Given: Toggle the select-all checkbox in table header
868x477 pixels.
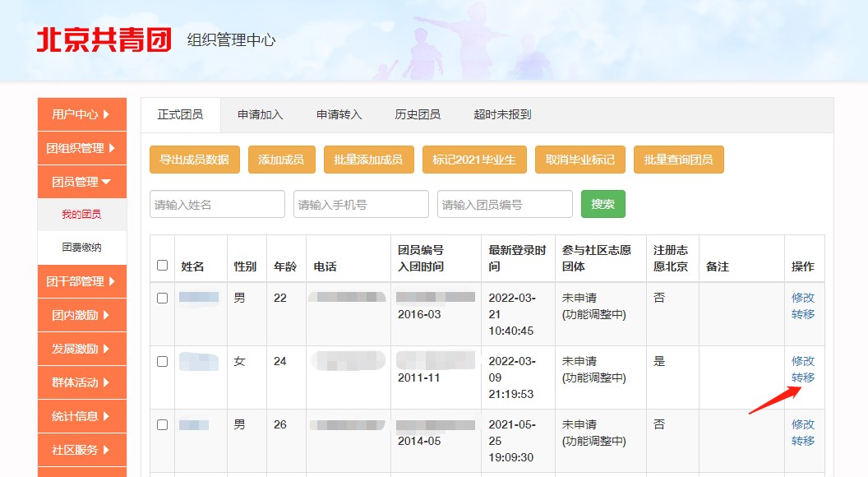Looking at the screenshot, I should 162,266.
